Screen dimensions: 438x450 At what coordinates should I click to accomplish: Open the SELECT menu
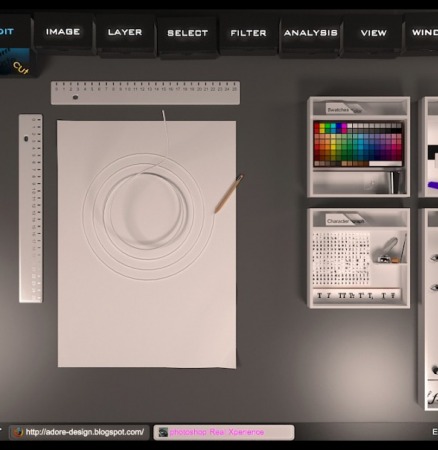point(187,33)
